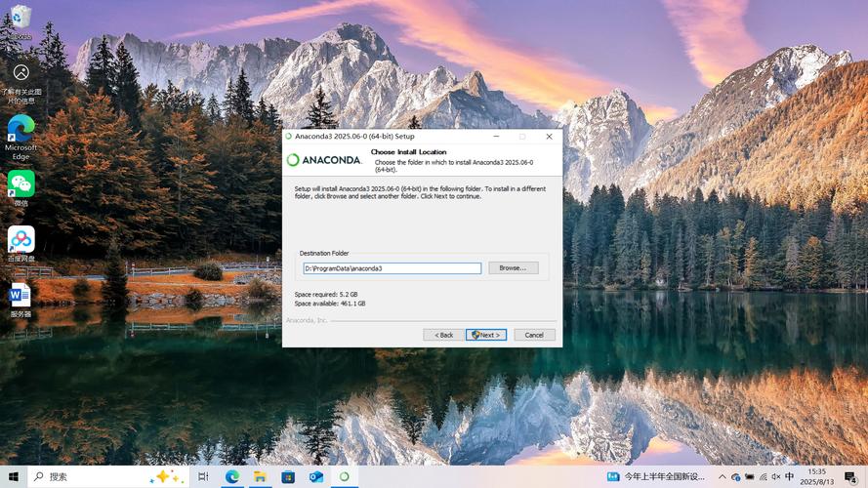This screenshot has width=868, height=488.
Task: Click the colorful sparkle icon in search box
Action: point(169,476)
